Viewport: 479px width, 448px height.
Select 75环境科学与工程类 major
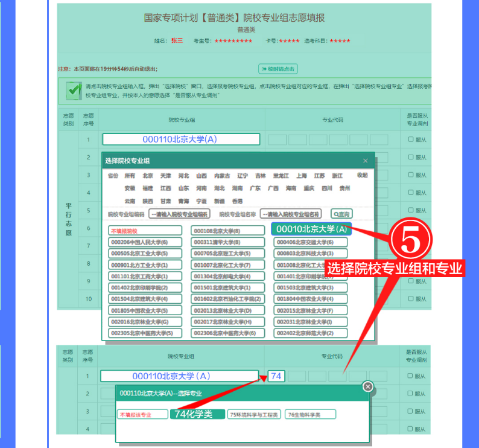point(254,414)
